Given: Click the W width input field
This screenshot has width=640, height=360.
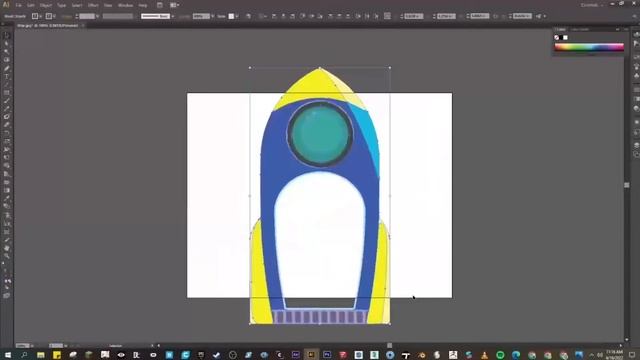Looking at the screenshot, I should (480, 16).
